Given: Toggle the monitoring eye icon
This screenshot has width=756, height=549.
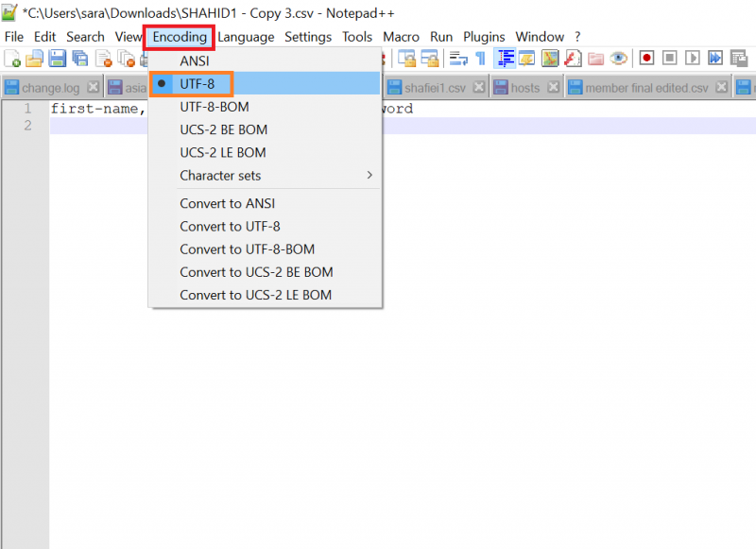Looking at the screenshot, I should tap(619, 59).
